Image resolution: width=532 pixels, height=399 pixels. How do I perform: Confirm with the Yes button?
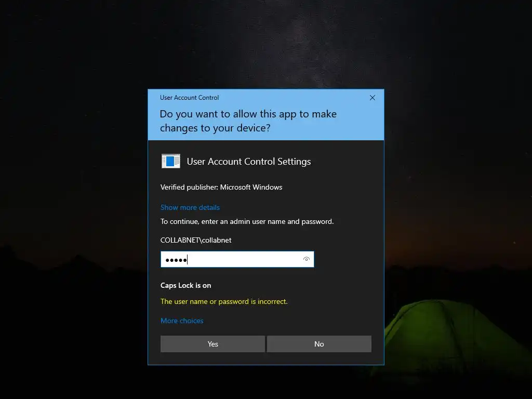[212, 344]
